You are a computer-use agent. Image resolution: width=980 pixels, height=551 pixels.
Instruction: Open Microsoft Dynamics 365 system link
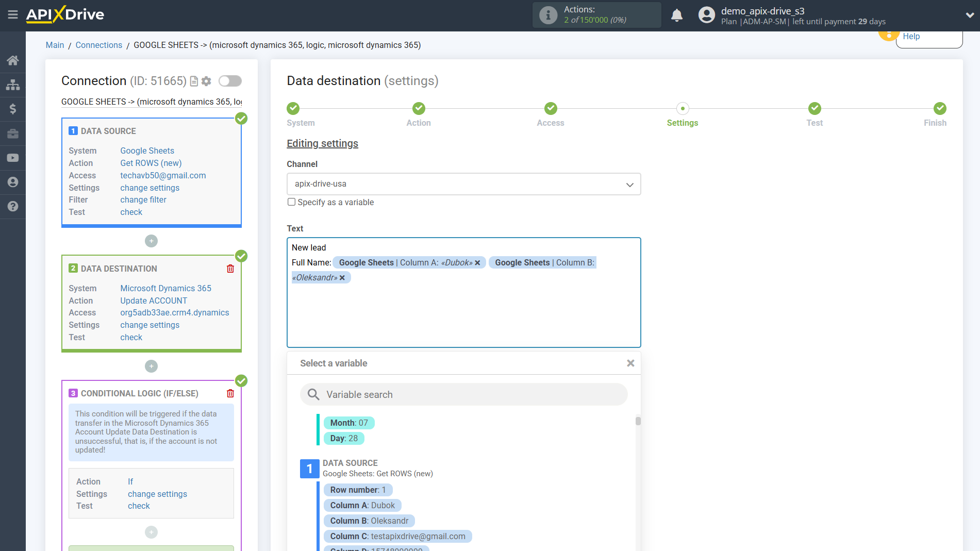tap(166, 288)
